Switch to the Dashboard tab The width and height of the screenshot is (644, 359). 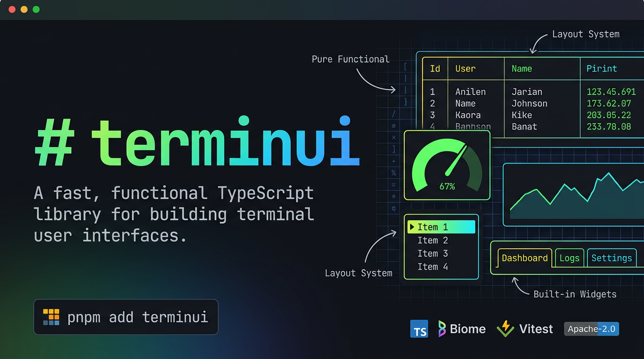[524, 258]
